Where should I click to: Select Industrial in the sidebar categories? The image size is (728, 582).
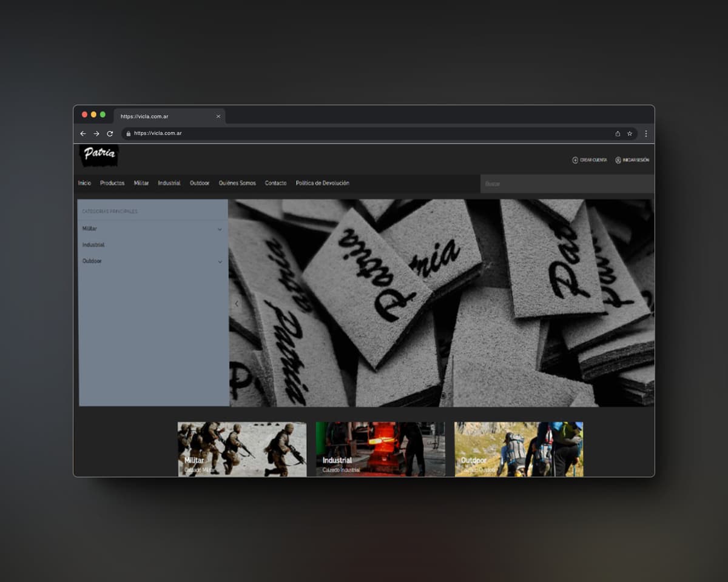tap(93, 245)
